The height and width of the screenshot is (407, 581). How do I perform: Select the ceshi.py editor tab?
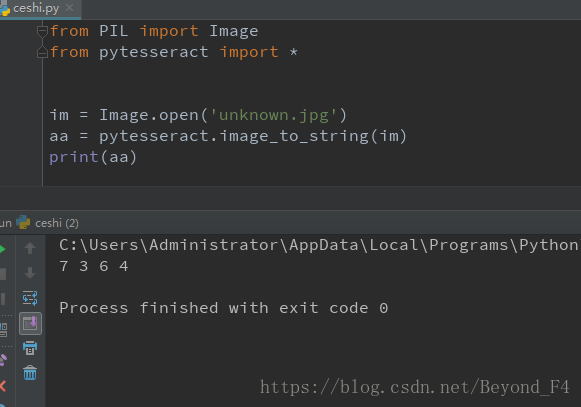[36, 8]
